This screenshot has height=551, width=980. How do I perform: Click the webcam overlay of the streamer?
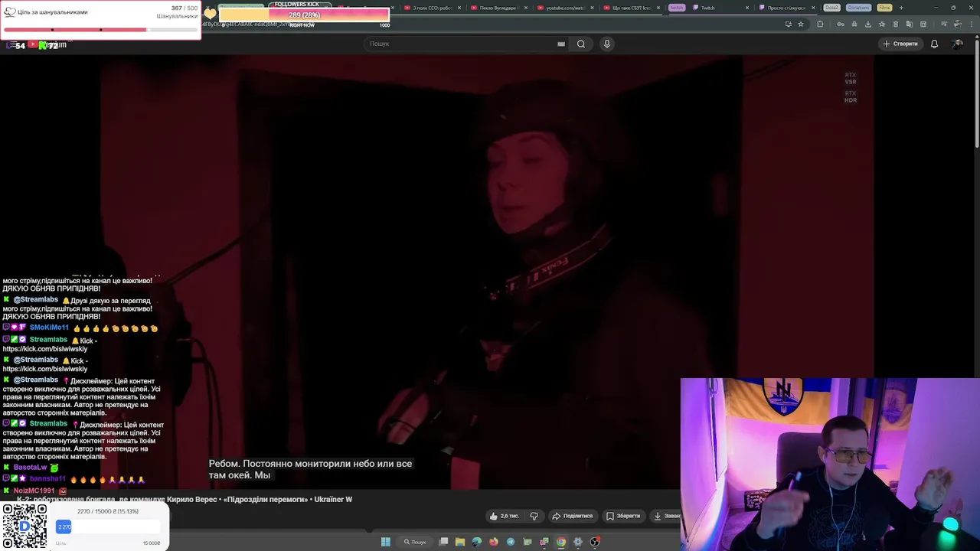[830, 464]
